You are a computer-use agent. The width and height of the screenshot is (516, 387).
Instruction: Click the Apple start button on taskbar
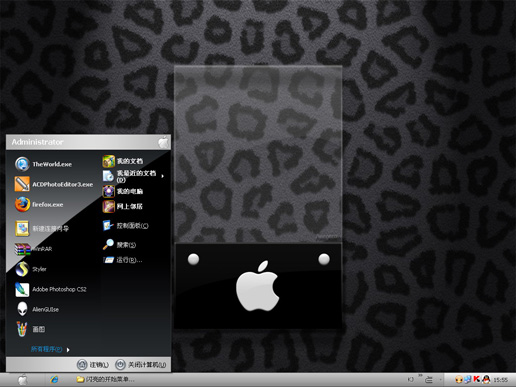click(x=22, y=379)
